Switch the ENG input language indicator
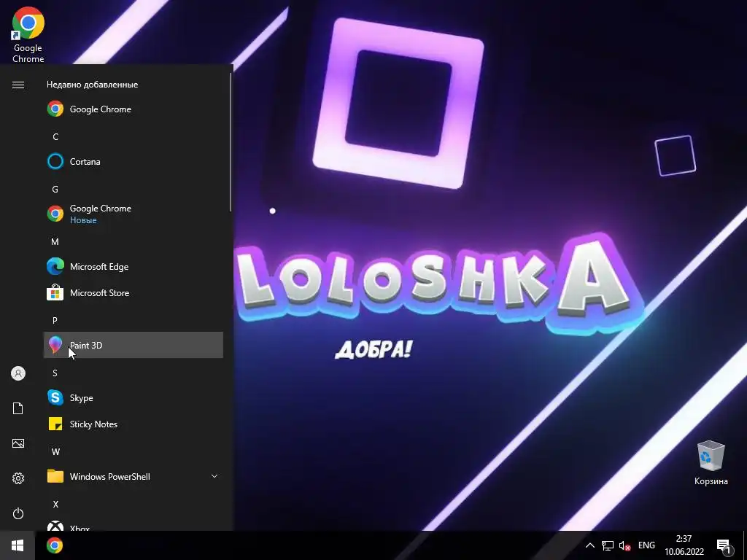 646,545
